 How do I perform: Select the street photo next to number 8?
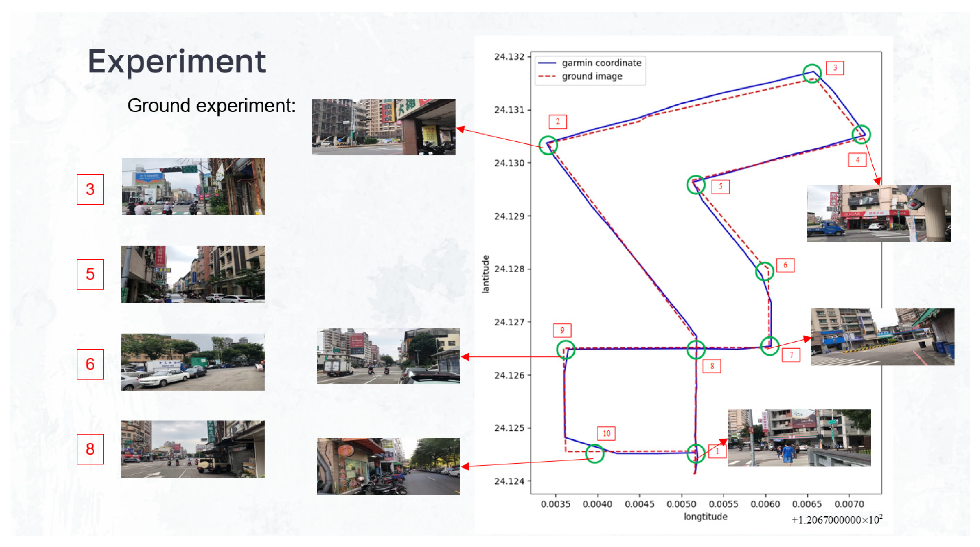tap(193, 449)
